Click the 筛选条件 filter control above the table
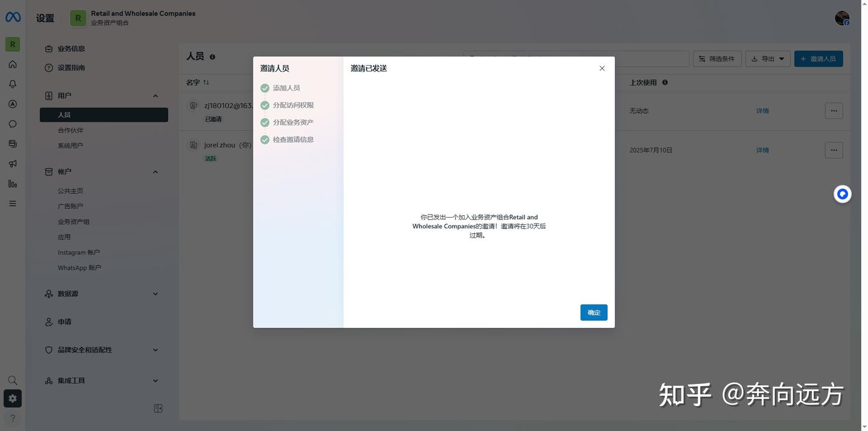The width and height of the screenshot is (868, 431). pyautogui.click(x=717, y=58)
